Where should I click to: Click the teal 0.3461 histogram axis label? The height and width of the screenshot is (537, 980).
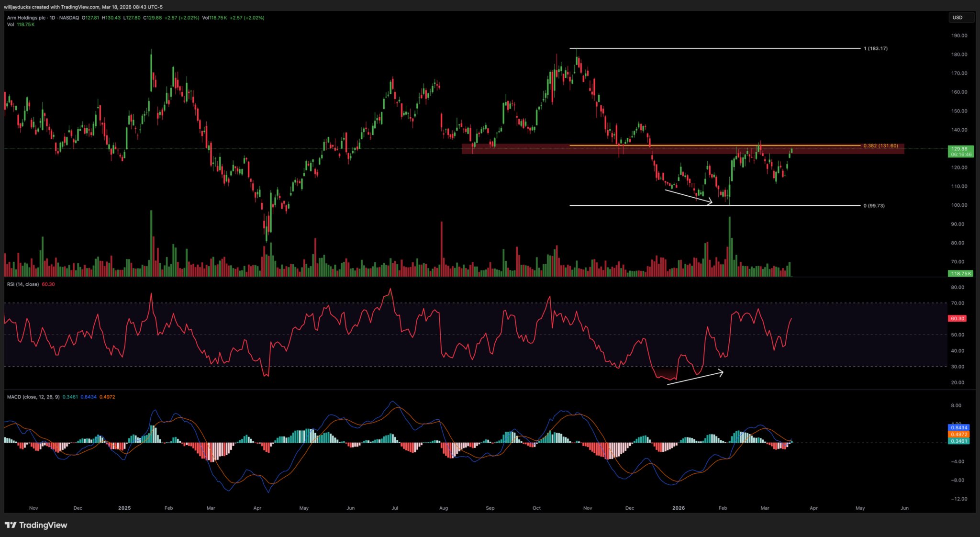[x=958, y=441]
